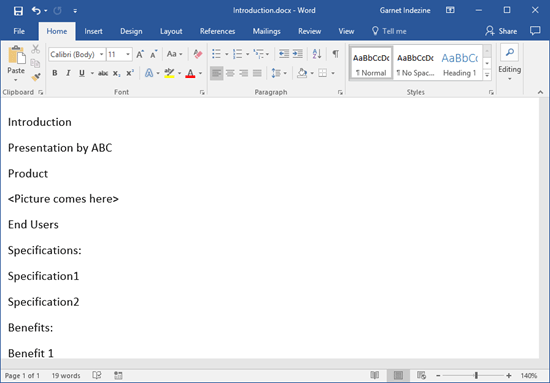550x383 pixels.
Task: Click the Clear All Formatting eraser icon
Action: (x=197, y=54)
